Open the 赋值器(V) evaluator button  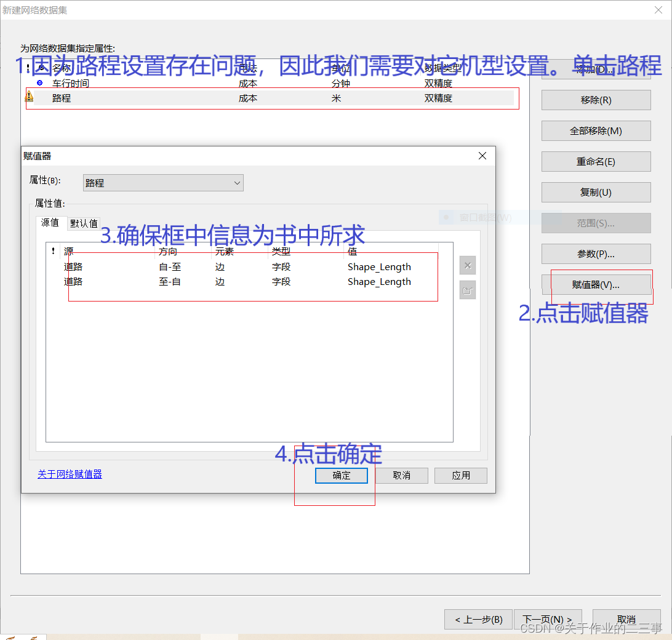click(x=595, y=284)
